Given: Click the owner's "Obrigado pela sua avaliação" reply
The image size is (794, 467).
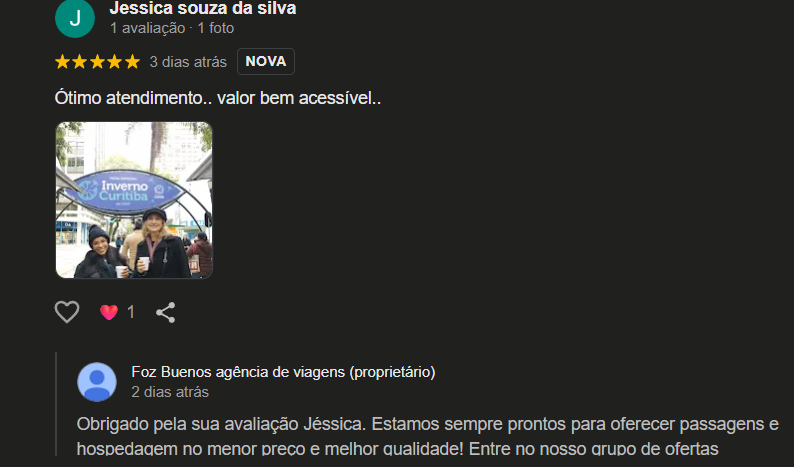Looking at the screenshot, I should coord(427,436).
